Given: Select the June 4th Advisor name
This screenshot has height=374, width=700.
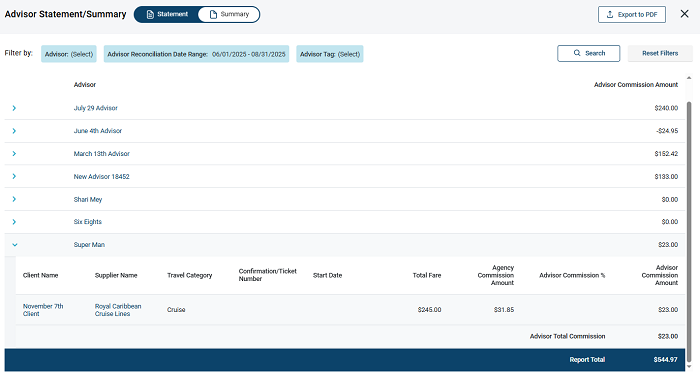Looking at the screenshot, I should coord(98,131).
